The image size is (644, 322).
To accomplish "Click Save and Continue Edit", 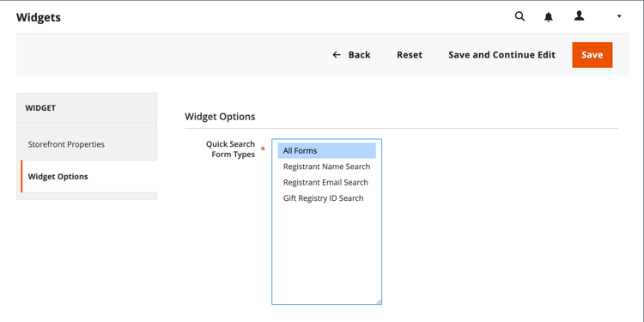I will tap(502, 55).
